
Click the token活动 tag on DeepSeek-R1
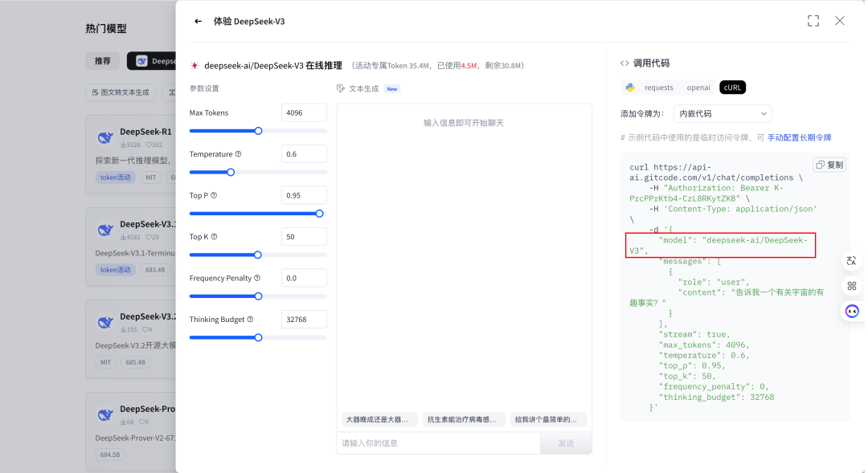pos(115,177)
